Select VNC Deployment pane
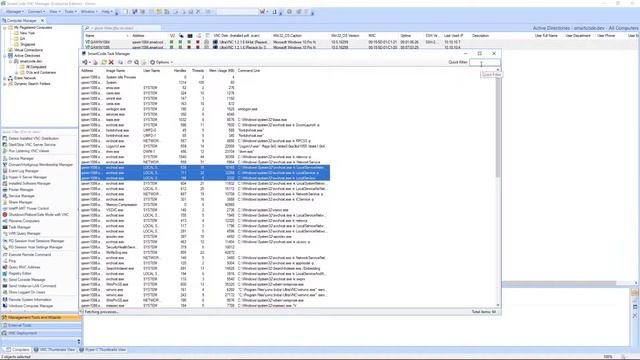This screenshot has height=360, width=640. click(x=41, y=333)
